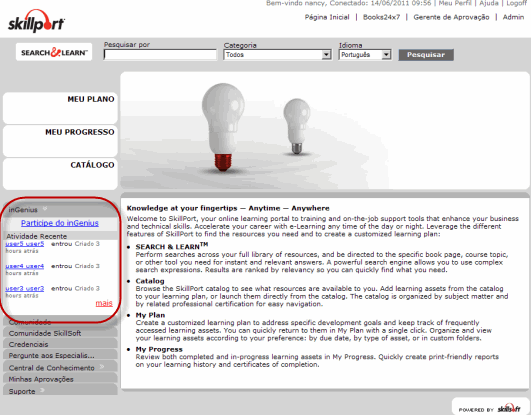Screen dimensions: 531x415
Task: Click the SEARCH & LEARN bullet heading
Action: tap(172, 246)
